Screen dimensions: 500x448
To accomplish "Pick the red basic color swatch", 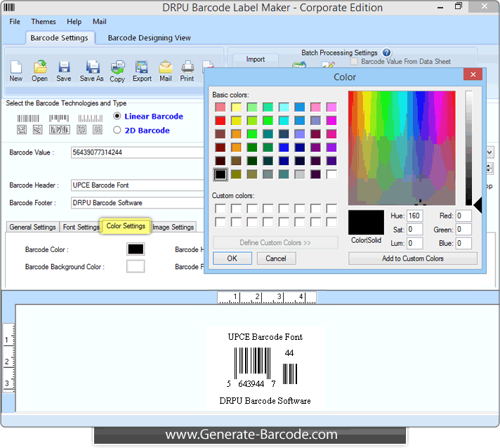I will pyautogui.click(x=221, y=121).
